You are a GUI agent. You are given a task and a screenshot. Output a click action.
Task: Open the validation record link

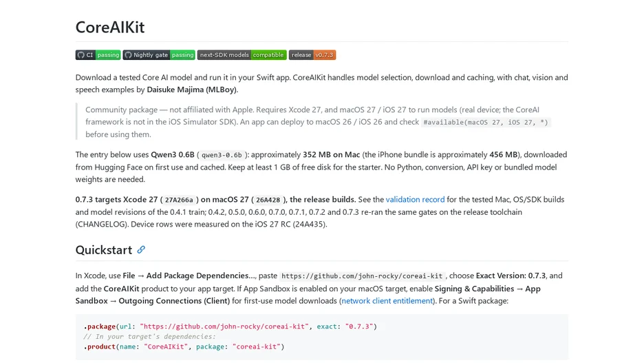[x=415, y=199]
